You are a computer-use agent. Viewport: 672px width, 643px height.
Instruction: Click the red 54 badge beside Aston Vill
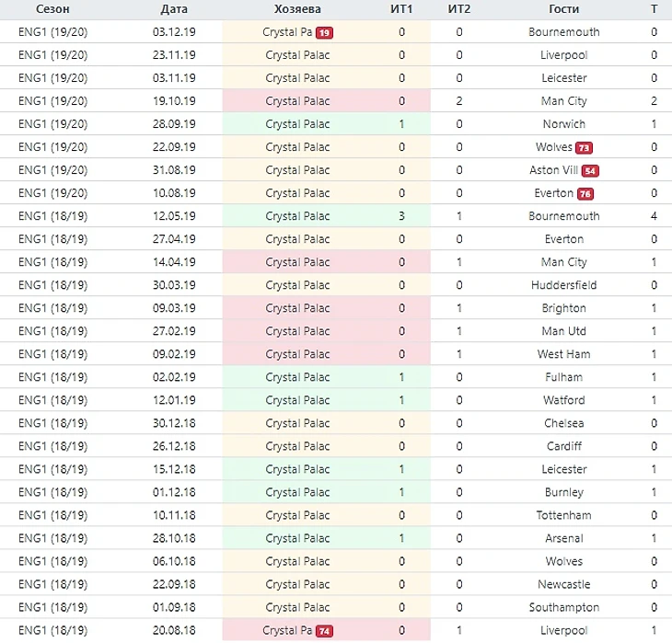click(591, 171)
